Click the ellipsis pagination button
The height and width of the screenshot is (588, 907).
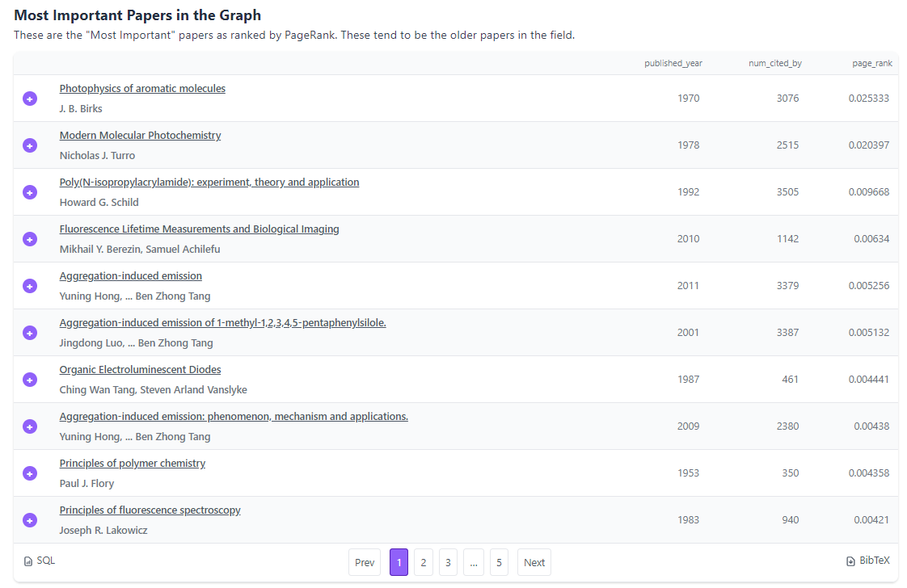(x=473, y=562)
